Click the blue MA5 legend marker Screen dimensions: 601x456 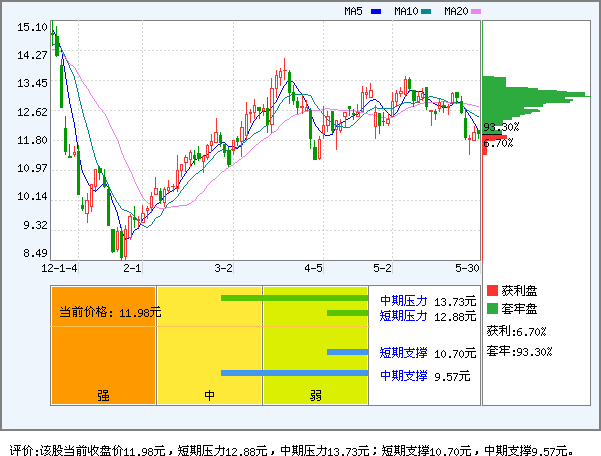point(376,12)
